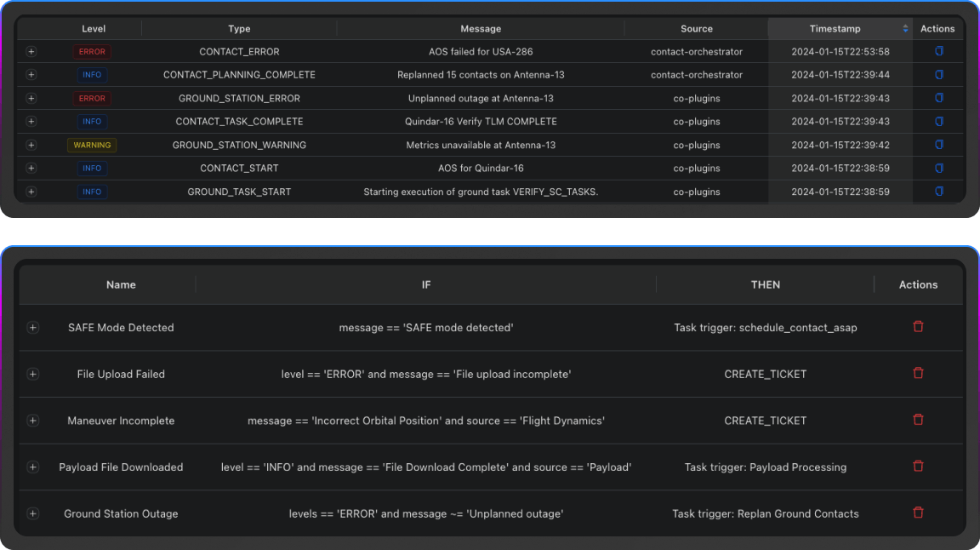The height and width of the screenshot is (550, 980).
Task: Click timestamp 2024-01-15T22:53:58
Action: (840, 52)
